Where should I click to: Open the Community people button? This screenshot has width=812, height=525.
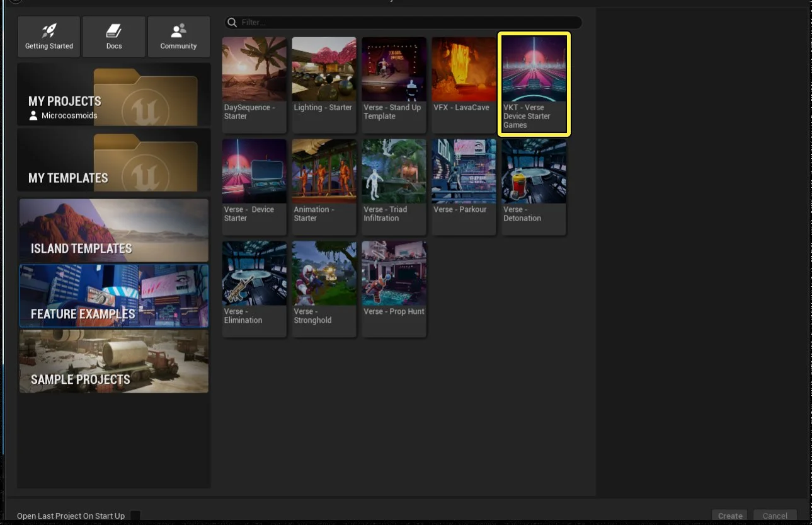pyautogui.click(x=179, y=37)
